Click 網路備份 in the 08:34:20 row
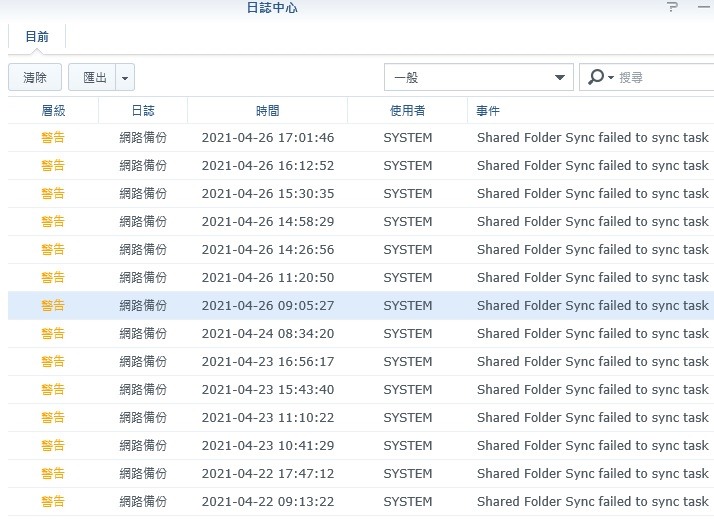Viewport: 714px width, 521px height. point(143,333)
